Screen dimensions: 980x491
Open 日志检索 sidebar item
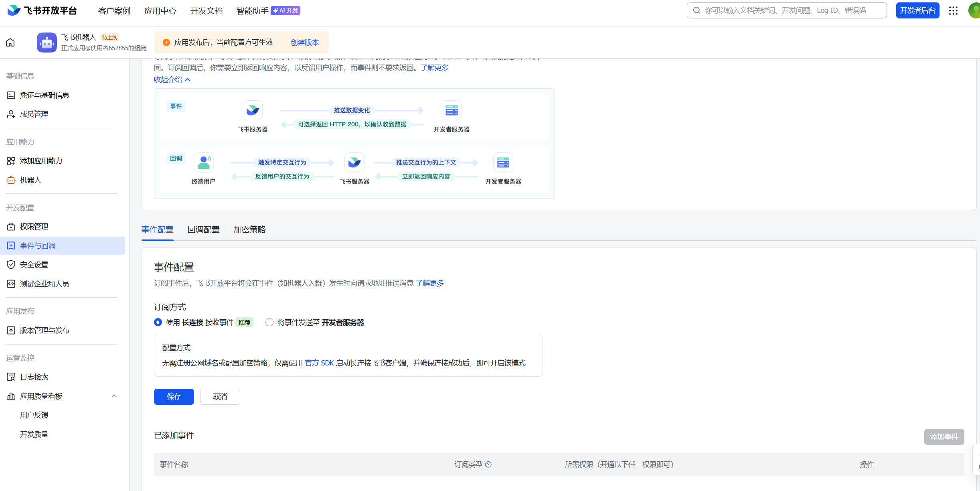tap(34, 377)
